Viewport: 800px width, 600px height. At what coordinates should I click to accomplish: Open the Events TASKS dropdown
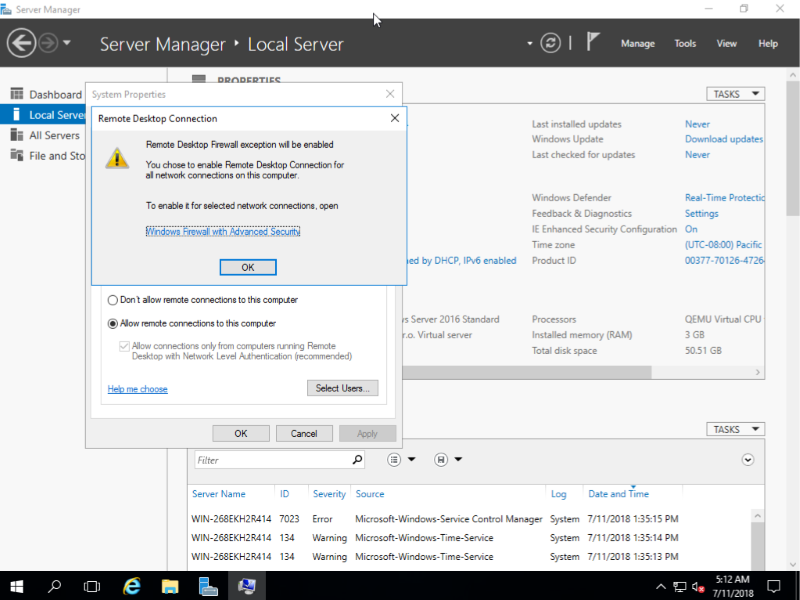735,429
